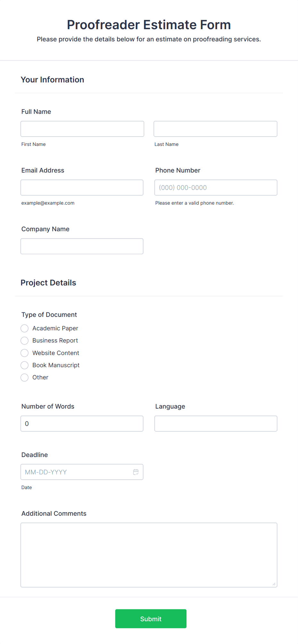298x644 pixels.
Task: Click the Deadline label
Action: coord(34,455)
